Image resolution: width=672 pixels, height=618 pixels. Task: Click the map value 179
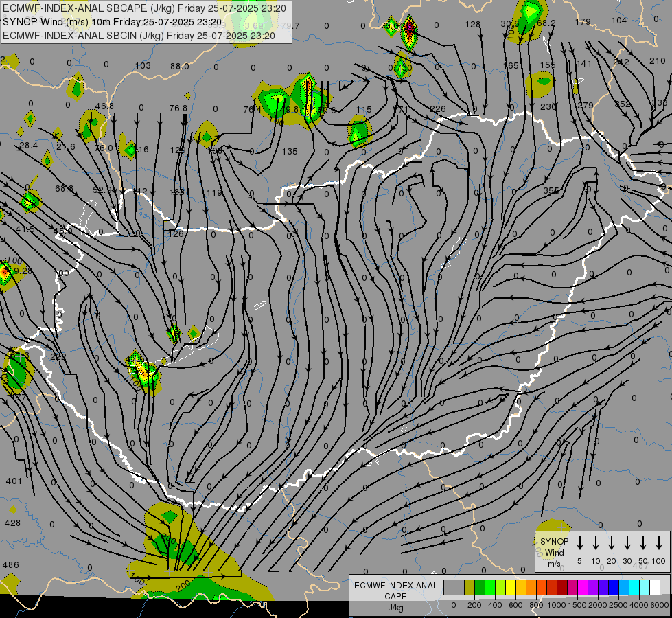[x=583, y=21]
